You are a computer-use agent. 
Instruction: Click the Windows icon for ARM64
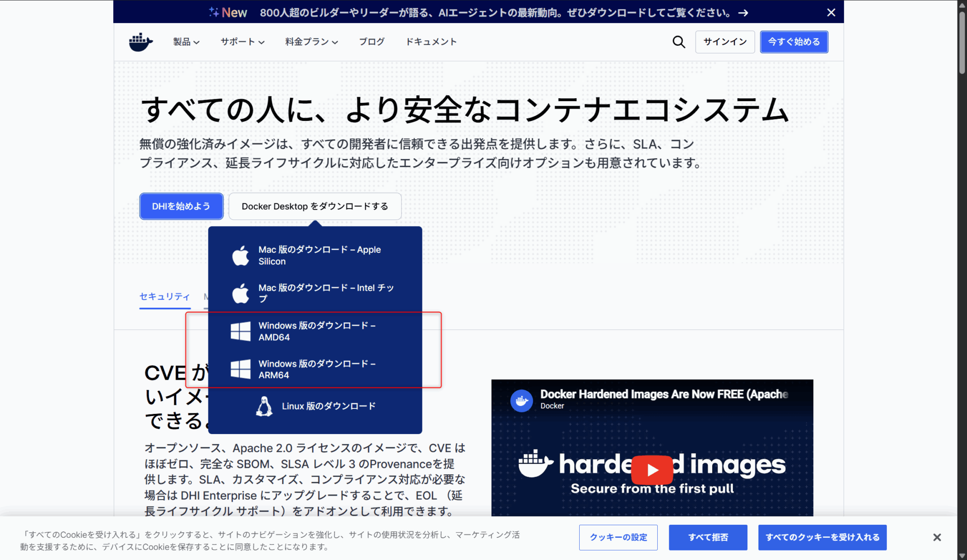pos(240,369)
